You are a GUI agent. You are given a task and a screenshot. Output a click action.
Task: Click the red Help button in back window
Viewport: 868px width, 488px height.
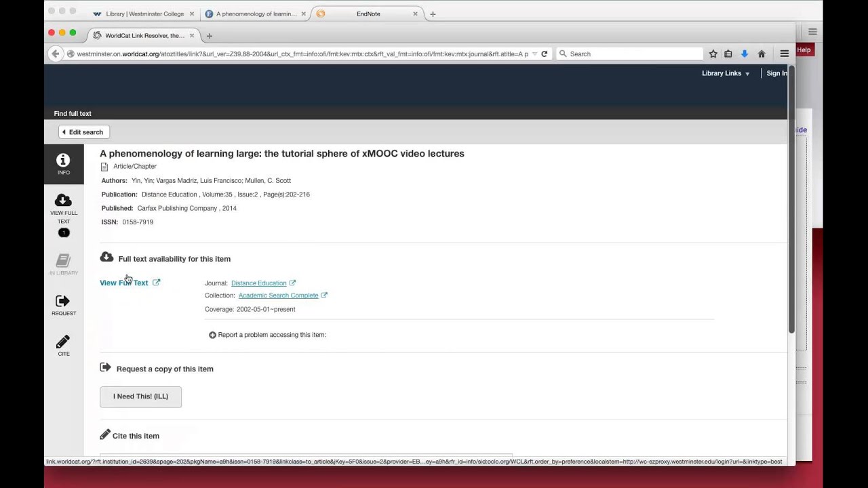point(804,49)
